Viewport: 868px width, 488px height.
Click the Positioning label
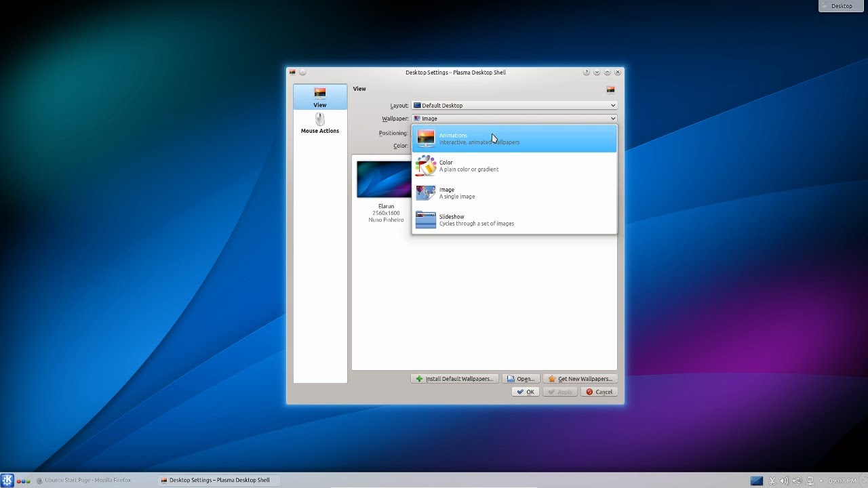pos(393,133)
